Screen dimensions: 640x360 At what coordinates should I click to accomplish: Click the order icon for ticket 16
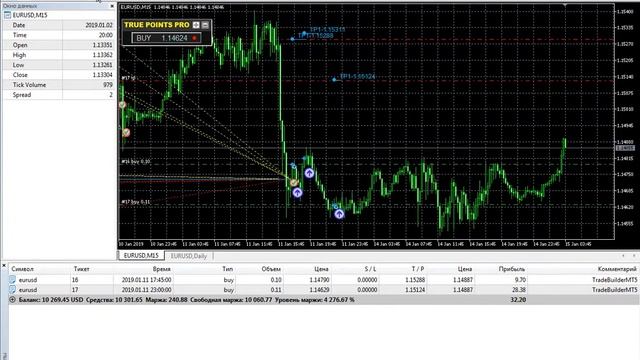(x=12, y=280)
